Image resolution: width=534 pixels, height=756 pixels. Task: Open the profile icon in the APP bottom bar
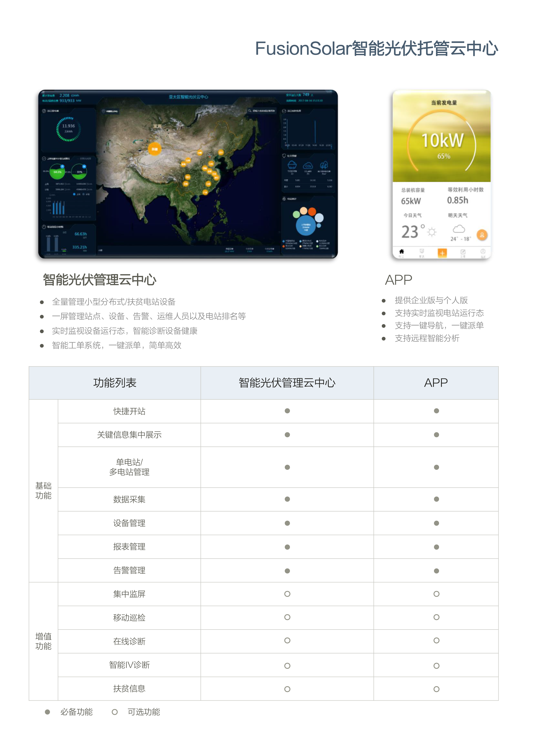[x=483, y=252]
